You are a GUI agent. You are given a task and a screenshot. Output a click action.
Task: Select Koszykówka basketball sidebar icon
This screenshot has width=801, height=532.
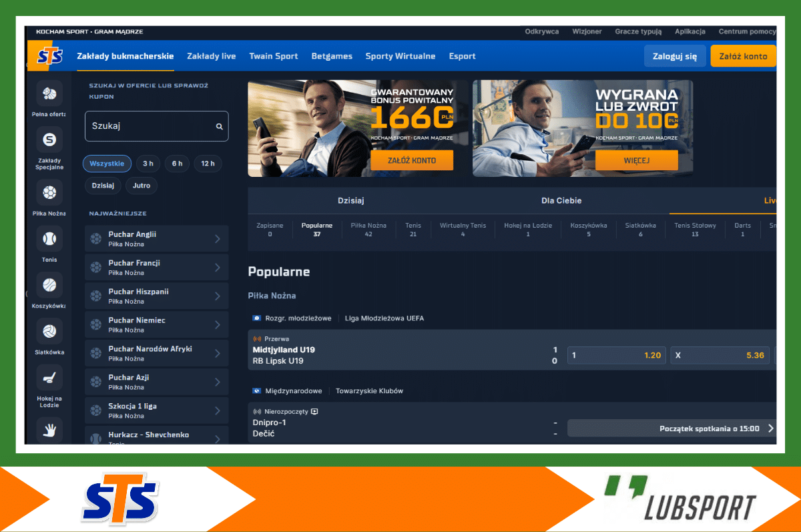tap(49, 285)
